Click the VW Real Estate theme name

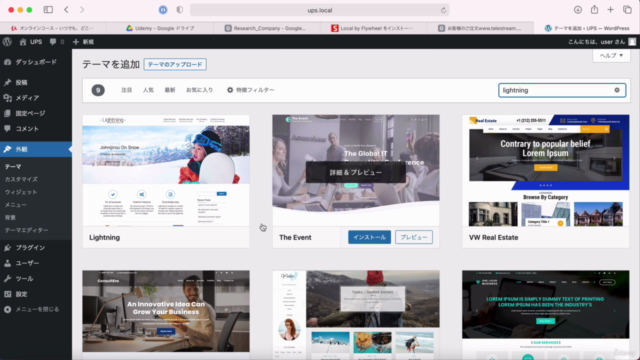[493, 238]
